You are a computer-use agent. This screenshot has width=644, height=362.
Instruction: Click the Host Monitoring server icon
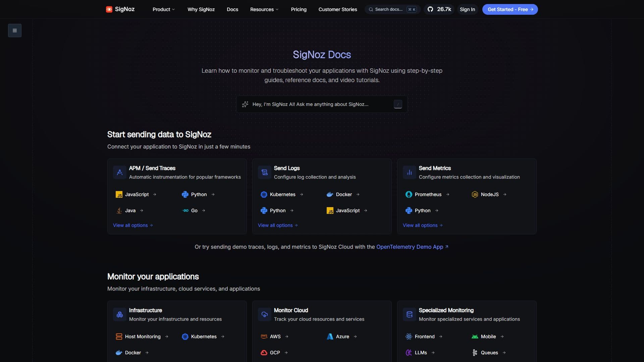[119, 337]
